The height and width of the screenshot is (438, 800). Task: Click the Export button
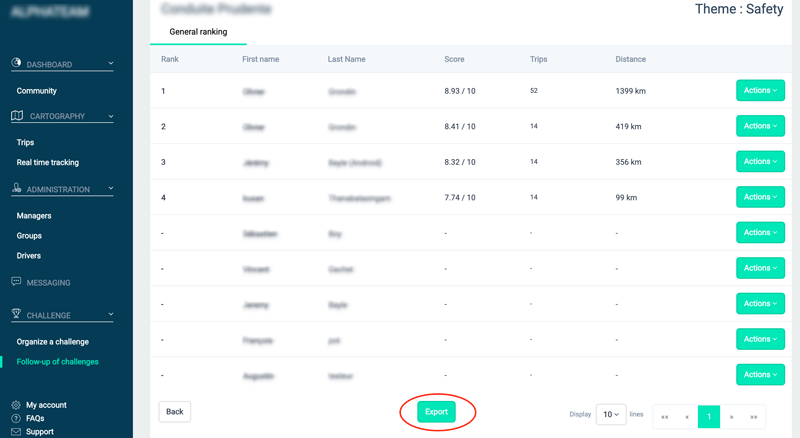point(437,412)
